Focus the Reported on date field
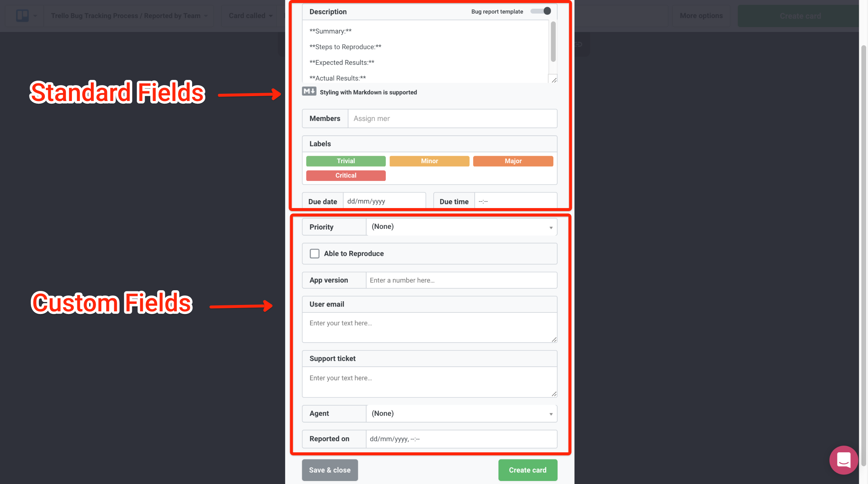 click(462, 439)
